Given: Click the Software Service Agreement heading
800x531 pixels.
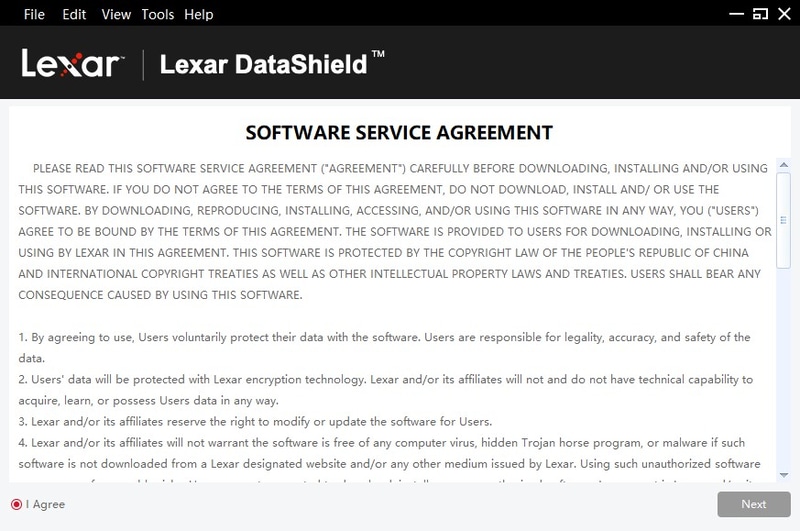Looking at the screenshot, I should pyautogui.click(x=399, y=133).
